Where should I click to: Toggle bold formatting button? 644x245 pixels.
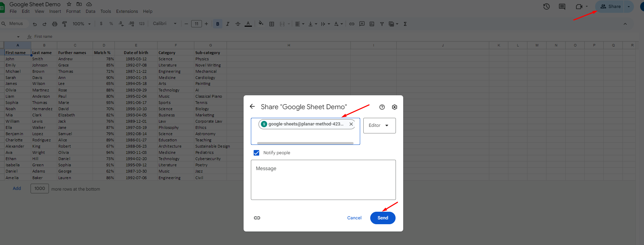[218, 24]
